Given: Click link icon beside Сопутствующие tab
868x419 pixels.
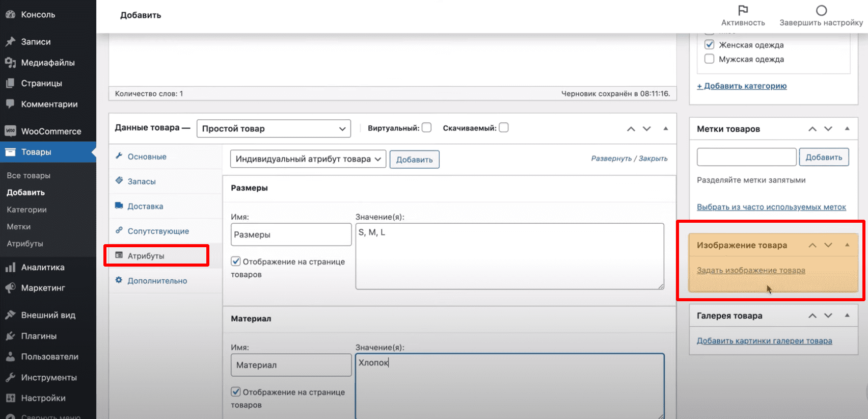Looking at the screenshot, I should click(119, 230).
